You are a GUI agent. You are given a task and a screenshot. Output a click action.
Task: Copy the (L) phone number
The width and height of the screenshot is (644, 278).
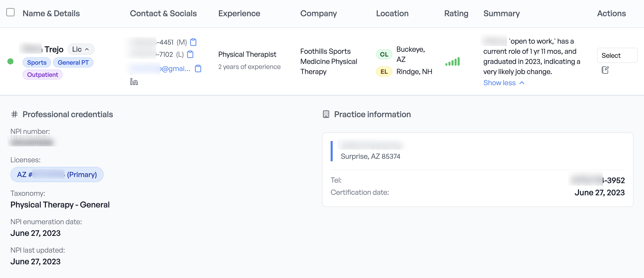pyautogui.click(x=190, y=54)
